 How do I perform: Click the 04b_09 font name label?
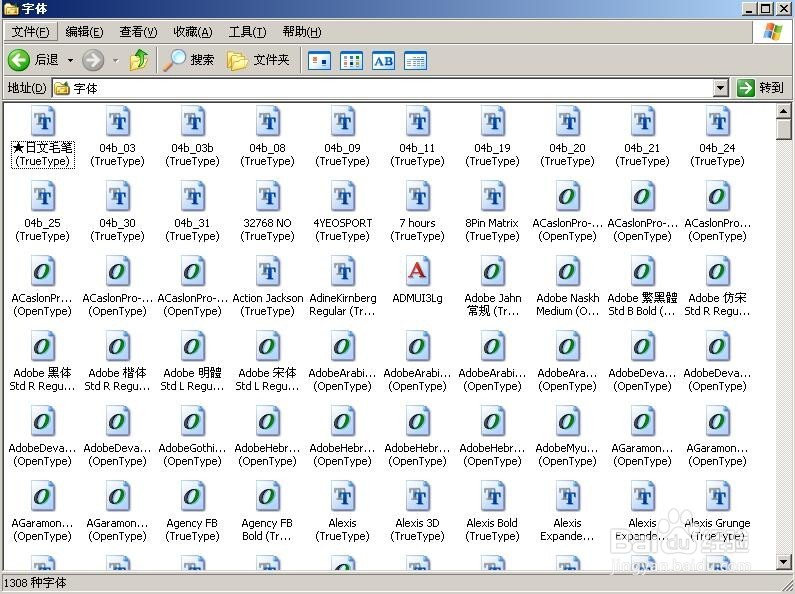pyautogui.click(x=343, y=155)
